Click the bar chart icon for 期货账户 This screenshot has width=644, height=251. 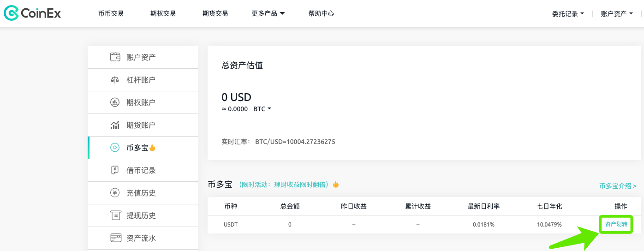pos(115,125)
